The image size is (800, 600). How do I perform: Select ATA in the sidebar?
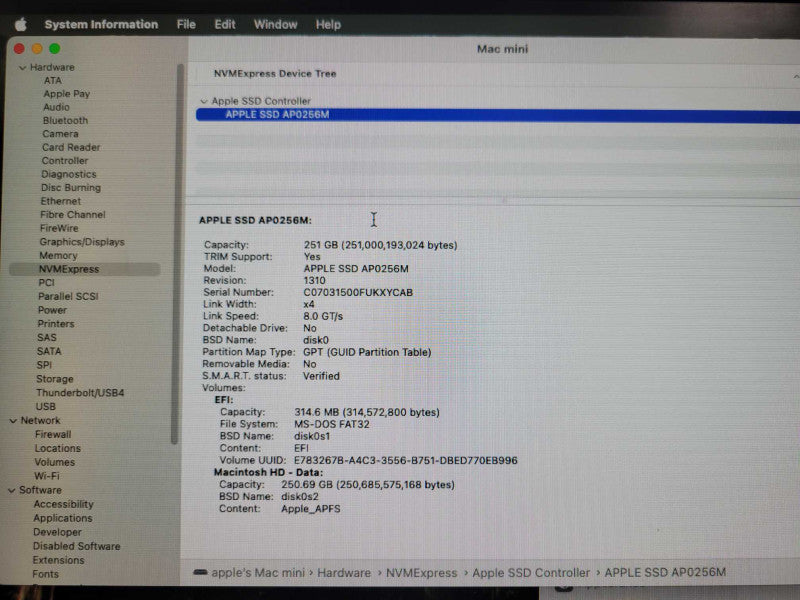(x=53, y=81)
